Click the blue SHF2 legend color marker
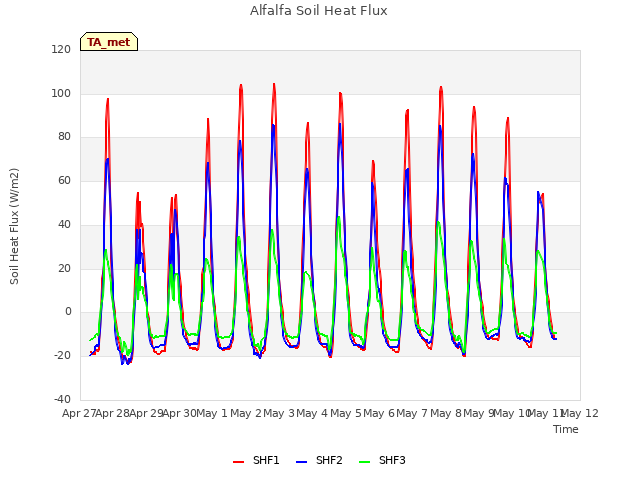The image size is (640, 480). click(301, 462)
